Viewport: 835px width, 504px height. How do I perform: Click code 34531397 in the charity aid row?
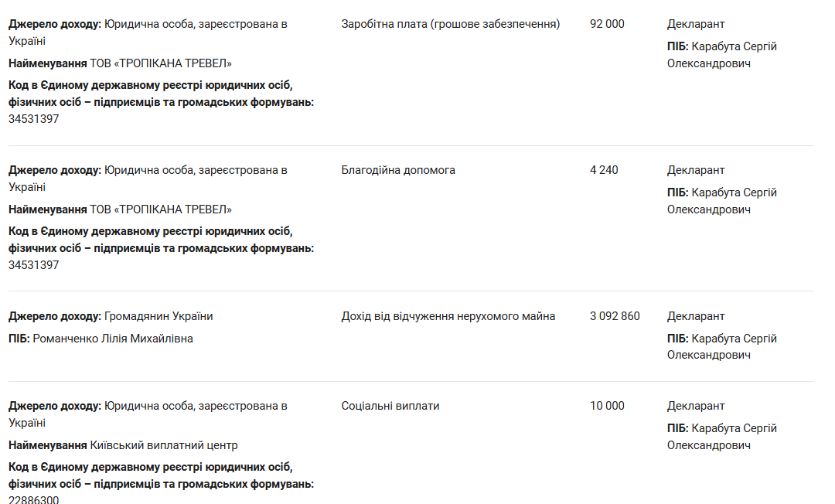point(34,265)
